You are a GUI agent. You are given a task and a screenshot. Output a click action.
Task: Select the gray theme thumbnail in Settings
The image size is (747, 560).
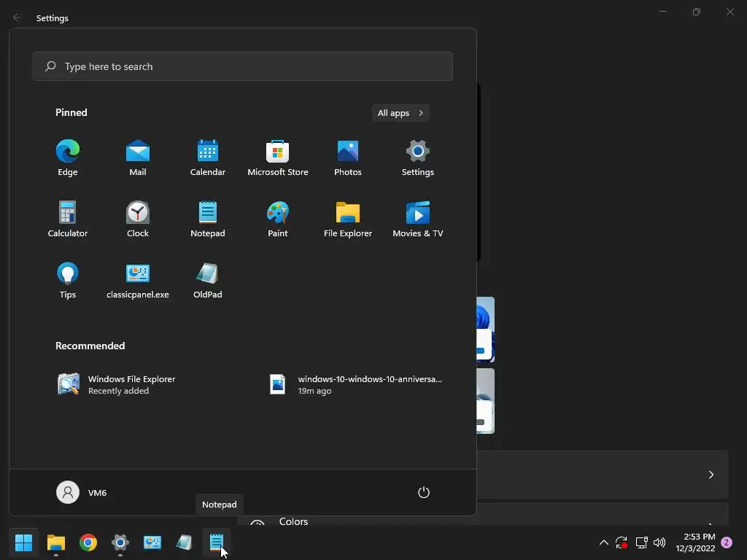(x=485, y=401)
